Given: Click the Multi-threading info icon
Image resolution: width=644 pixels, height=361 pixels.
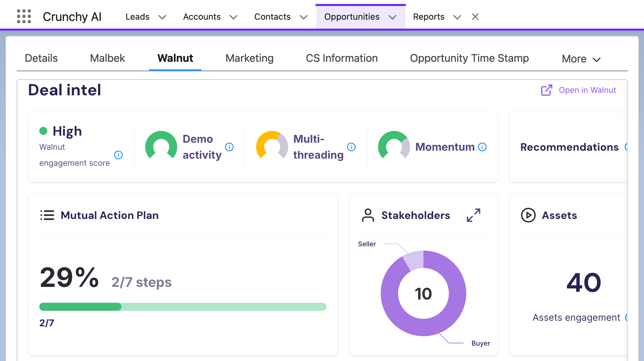Looking at the screenshot, I should pos(351,147).
